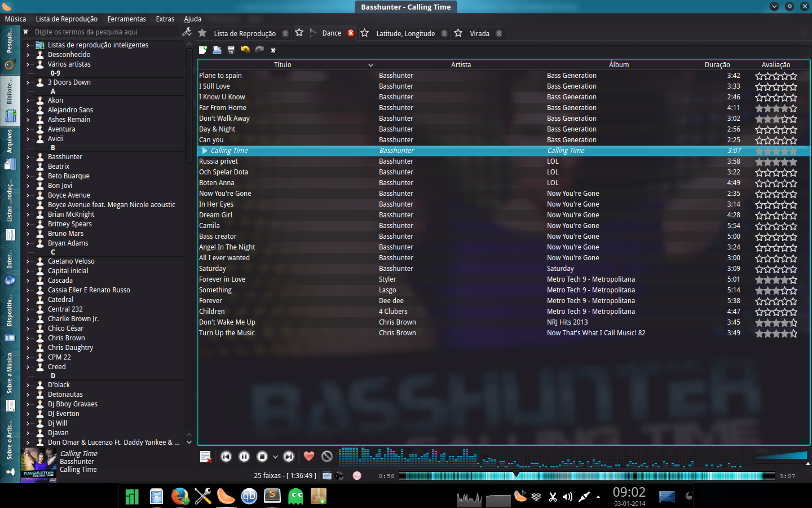812x508 pixels.
Task: Open the stop-after dropdown arrow
Action: pyautogui.click(x=275, y=457)
